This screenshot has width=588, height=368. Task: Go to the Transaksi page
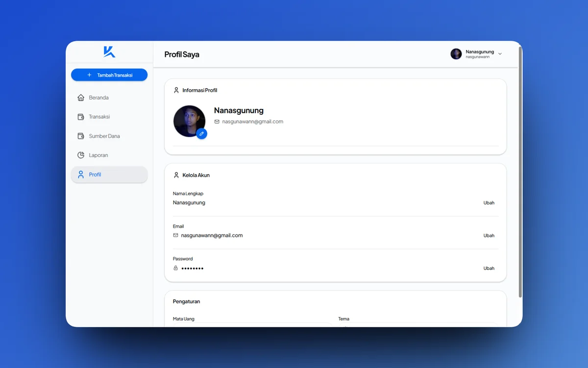pyautogui.click(x=109, y=117)
